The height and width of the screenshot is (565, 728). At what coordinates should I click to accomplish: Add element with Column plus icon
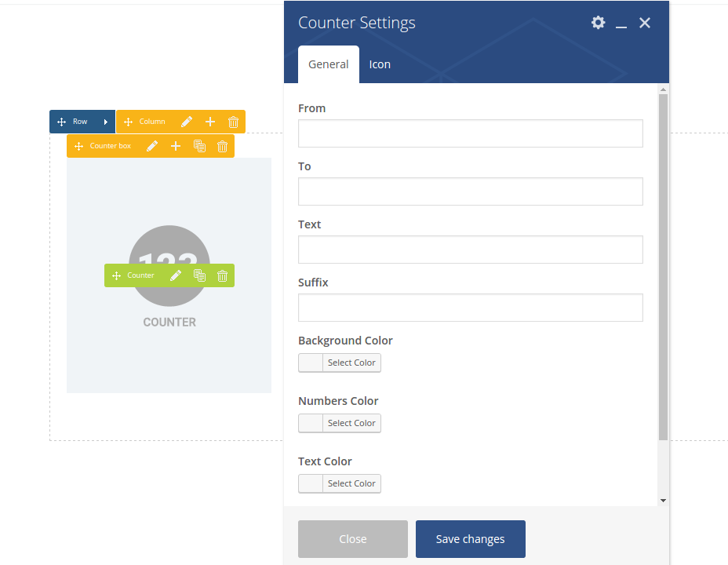pos(210,122)
